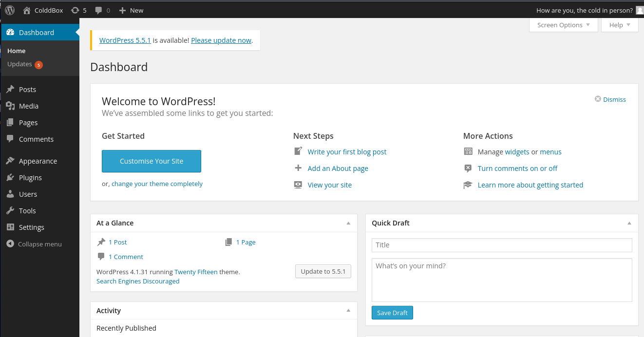
Task: Open the Home submenu item
Action: (17, 51)
